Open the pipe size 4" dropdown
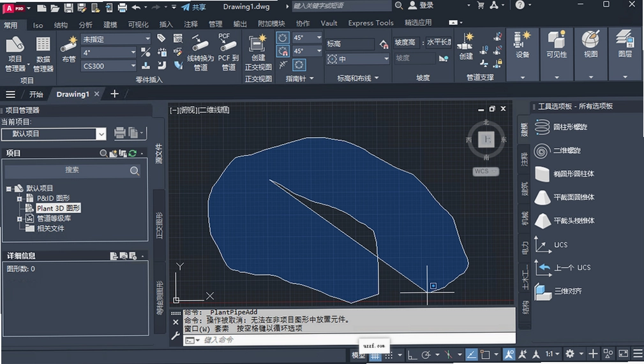The height and width of the screenshot is (364, 644). (109, 52)
